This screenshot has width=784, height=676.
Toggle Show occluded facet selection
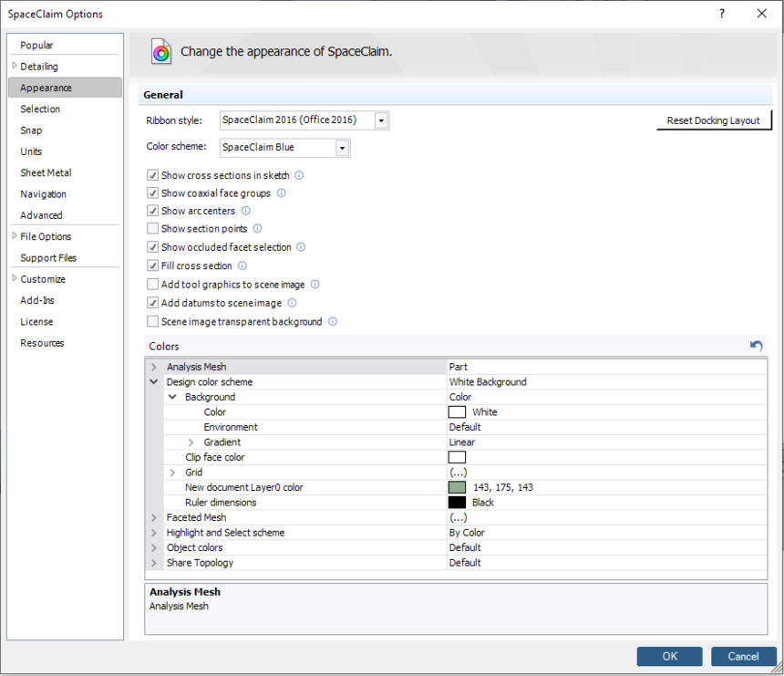coord(152,247)
